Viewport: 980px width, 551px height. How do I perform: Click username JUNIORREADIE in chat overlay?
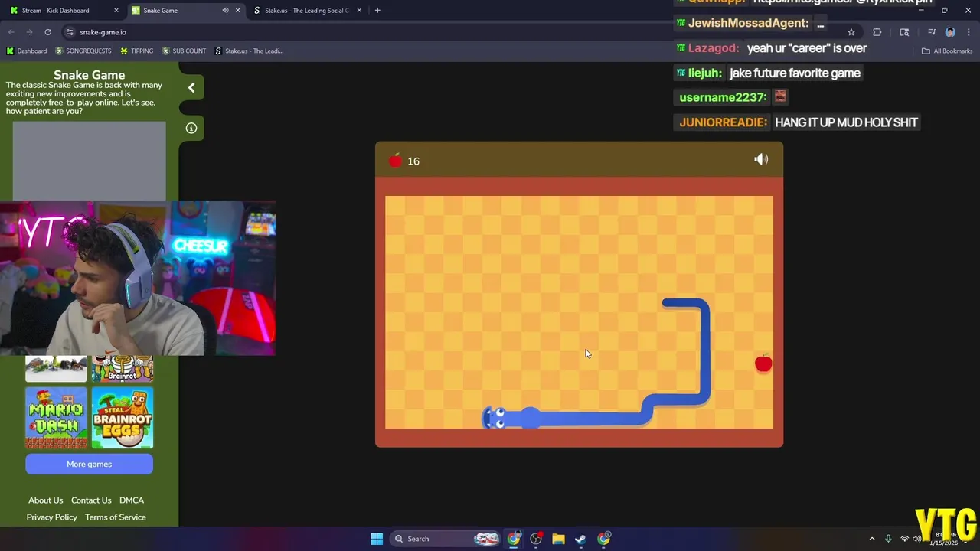(x=723, y=122)
